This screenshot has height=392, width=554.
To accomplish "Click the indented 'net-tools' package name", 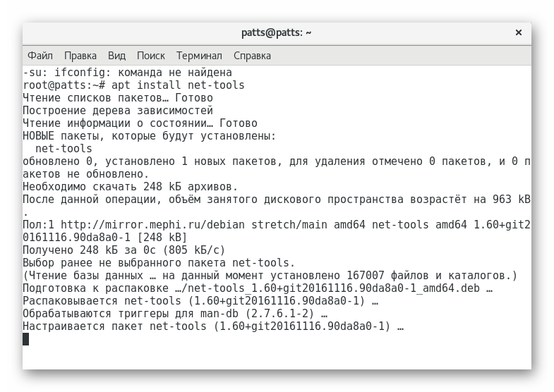I will (64, 149).
